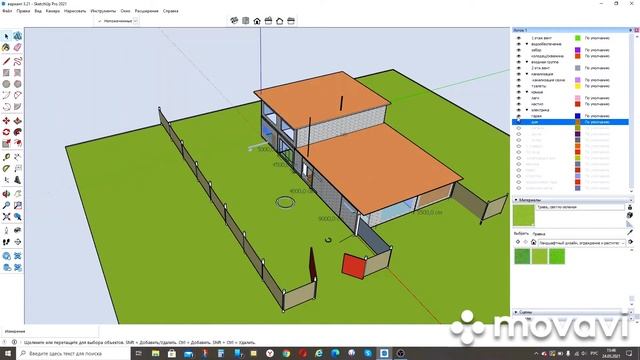Click the materials details arrow button
The image size is (640, 360).
pos(631,242)
